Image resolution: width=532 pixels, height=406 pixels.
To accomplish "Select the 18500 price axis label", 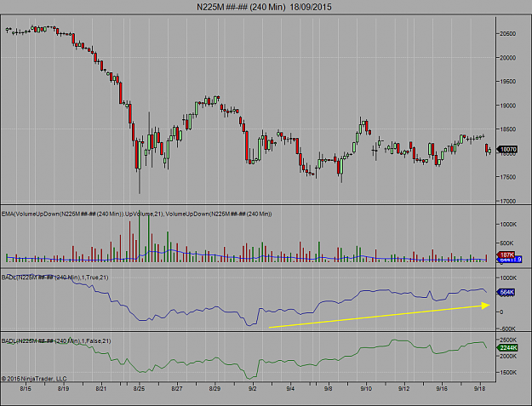I will (507, 129).
